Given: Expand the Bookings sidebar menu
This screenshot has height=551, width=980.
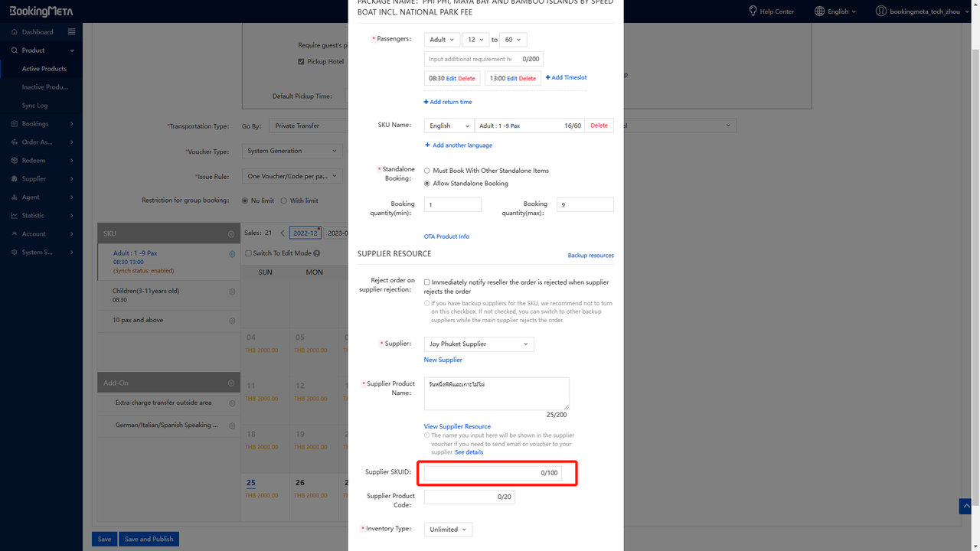Looking at the screenshot, I should [42, 124].
